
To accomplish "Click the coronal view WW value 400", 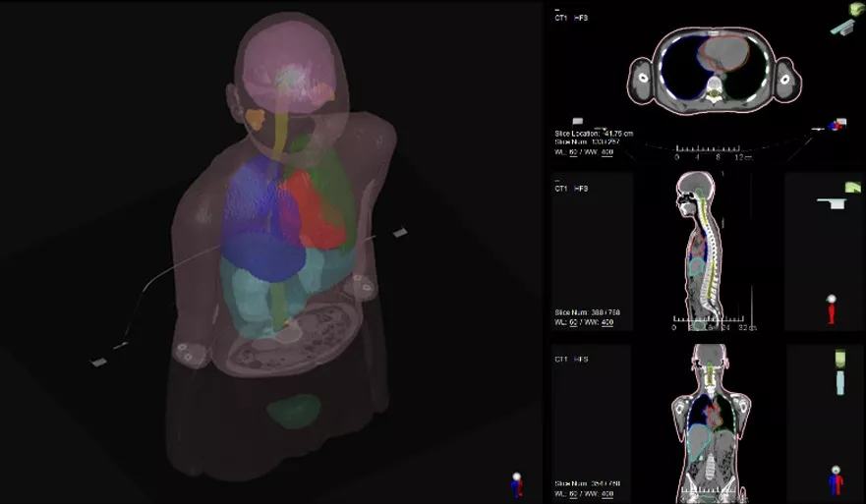I will coord(606,493).
